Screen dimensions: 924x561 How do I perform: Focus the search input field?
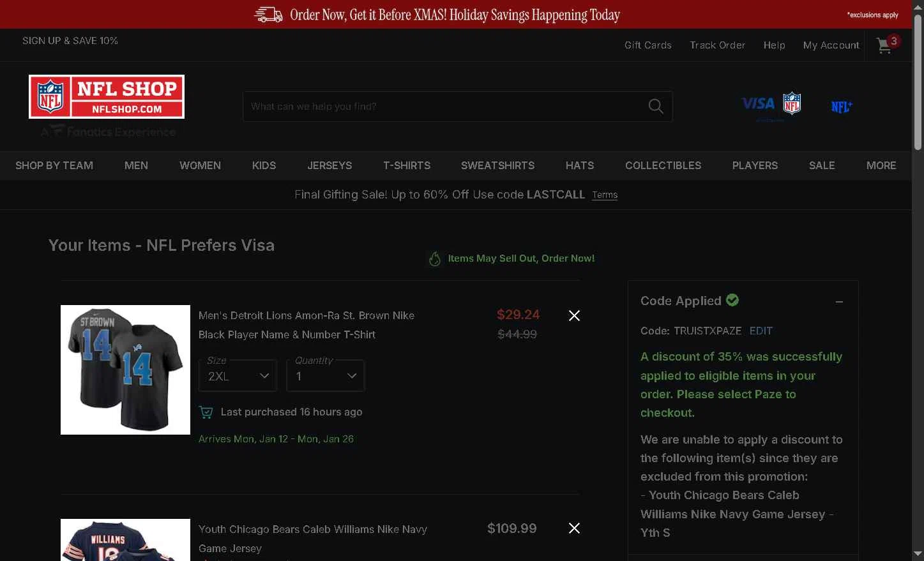click(445, 107)
